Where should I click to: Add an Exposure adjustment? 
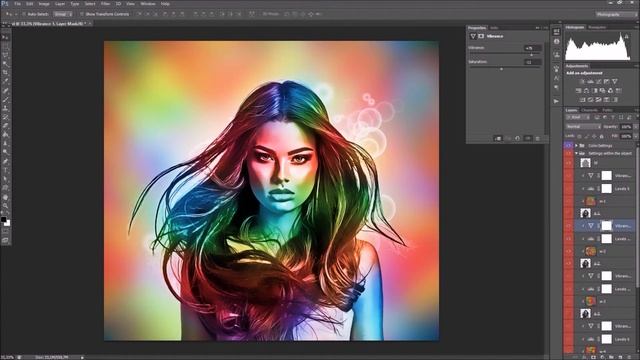607,82
